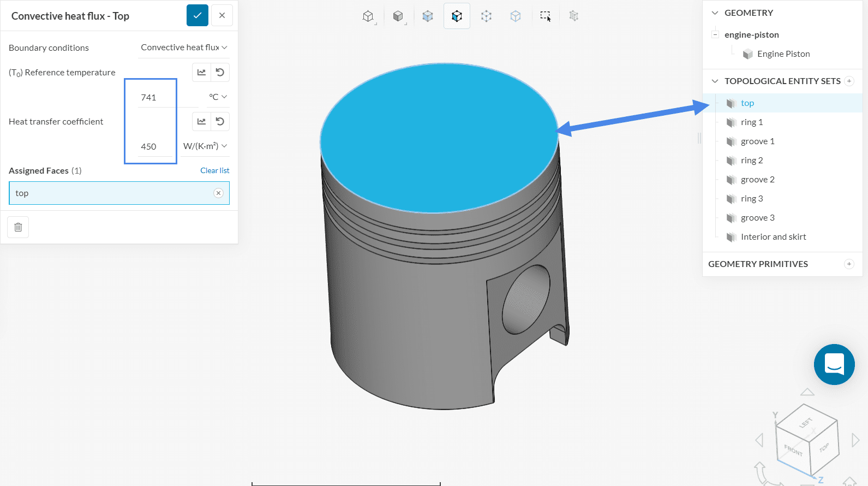
Task: Change the °C temperature unit dropdown
Action: coord(218,97)
